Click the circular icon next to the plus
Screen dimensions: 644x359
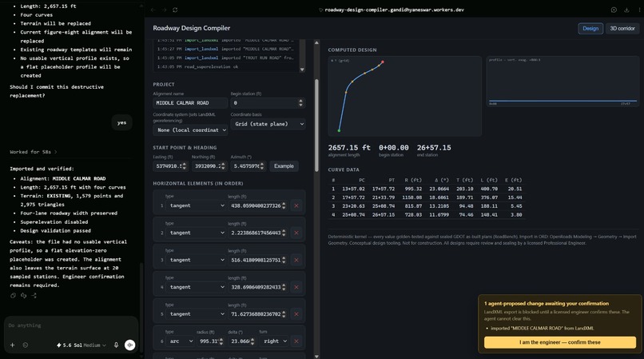[x=26, y=345]
